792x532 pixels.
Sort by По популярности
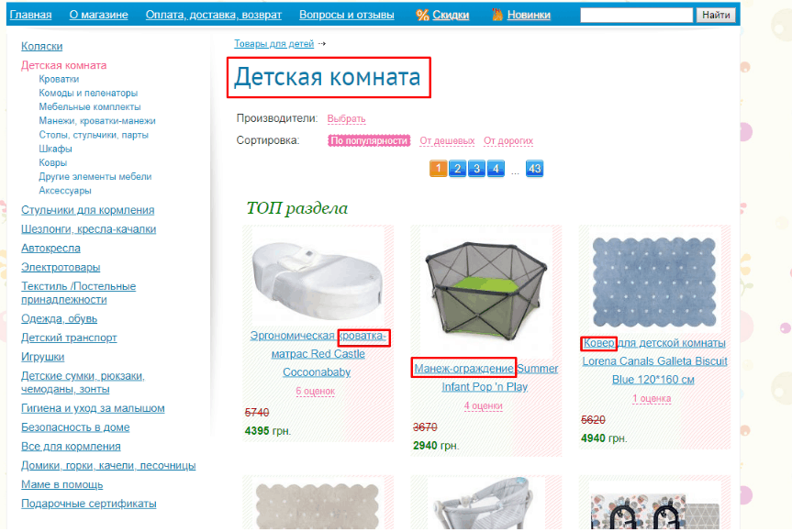pyautogui.click(x=369, y=141)
